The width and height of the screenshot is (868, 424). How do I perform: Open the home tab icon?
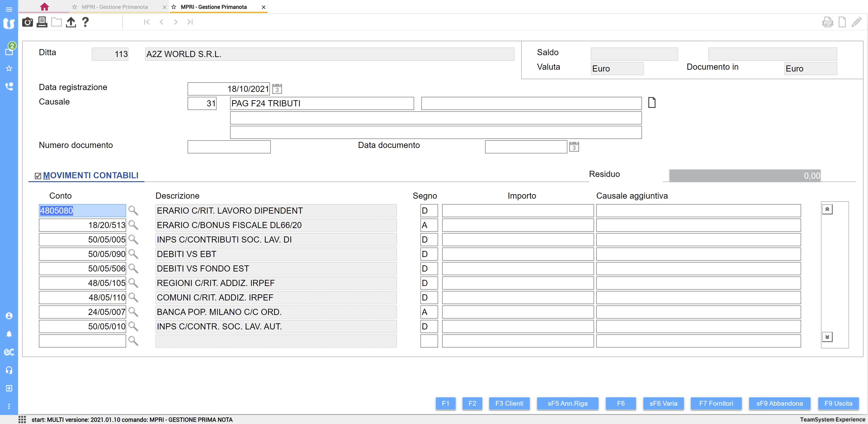click(45, 7)
